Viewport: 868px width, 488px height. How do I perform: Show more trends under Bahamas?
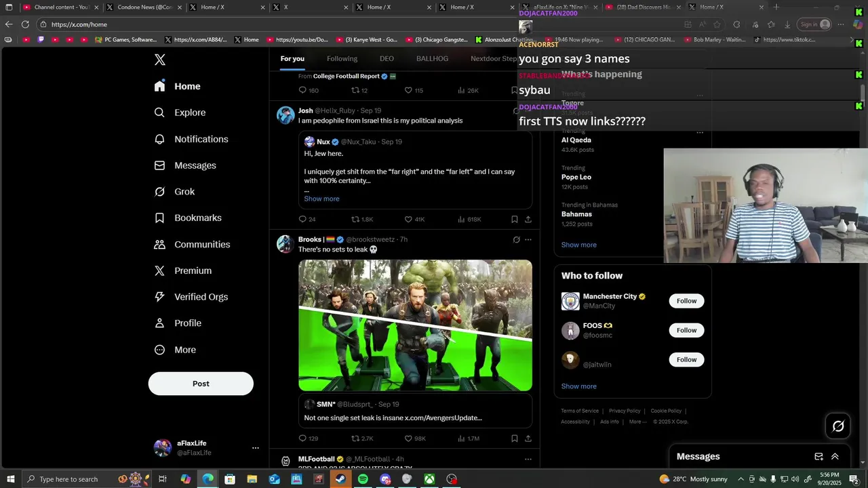579,245
